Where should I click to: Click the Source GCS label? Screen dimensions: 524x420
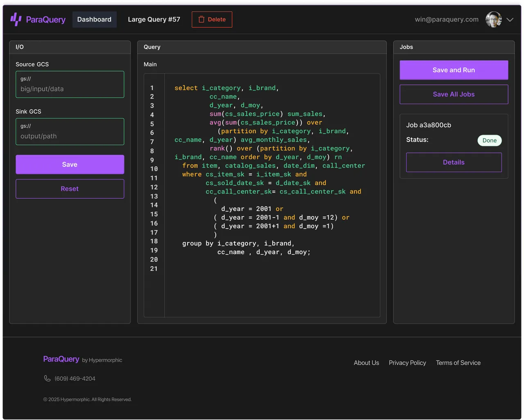[32, 64]
